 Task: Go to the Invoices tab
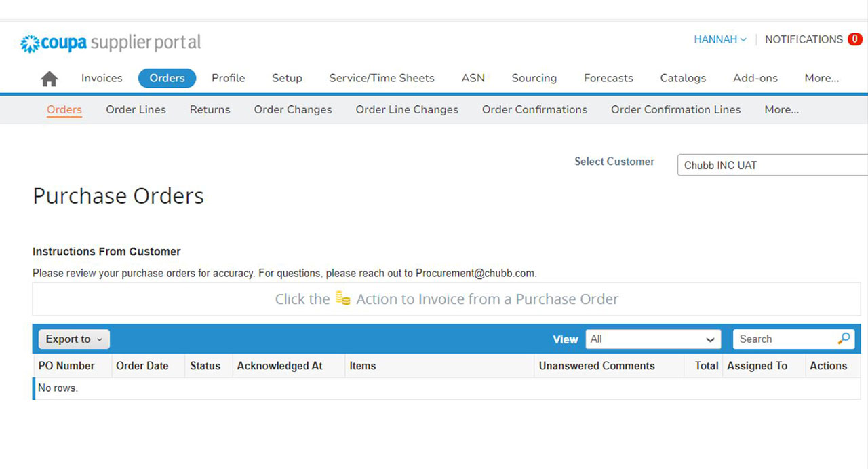[x=102, y=78]
